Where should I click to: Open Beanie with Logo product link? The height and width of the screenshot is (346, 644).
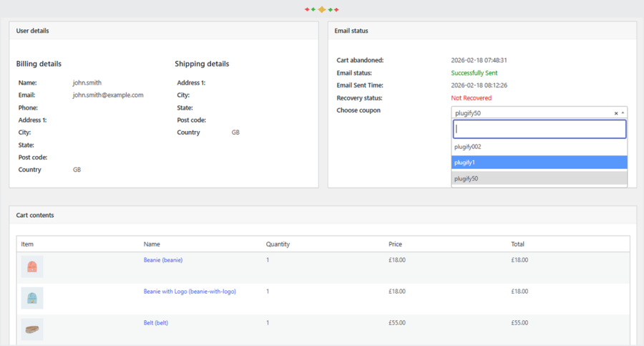tap(190, 292)
